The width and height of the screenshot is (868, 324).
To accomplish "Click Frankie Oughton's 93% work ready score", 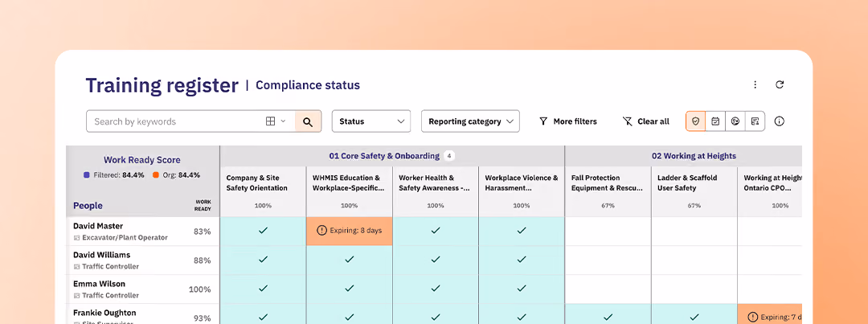I will [x=202, y=318].
